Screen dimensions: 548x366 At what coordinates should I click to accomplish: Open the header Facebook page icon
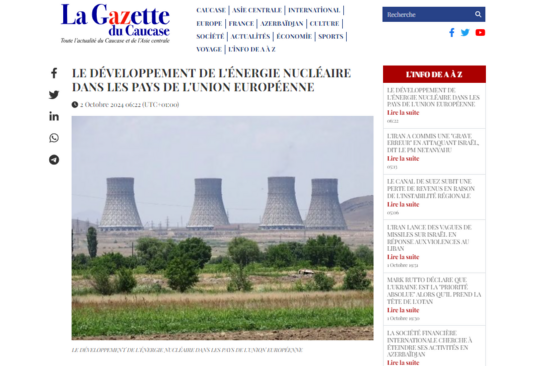[452, 33]
